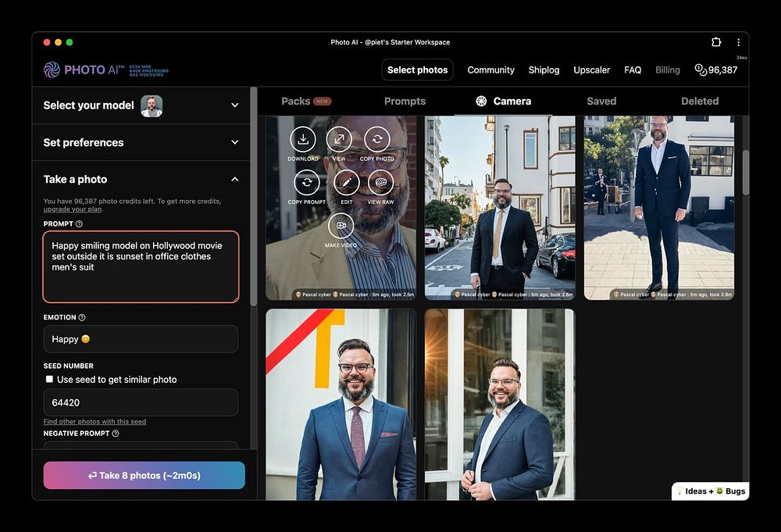Open the photo with sunset glass doors
The height and width of the screenshot is (532, 781).
(x=500, y=405)
